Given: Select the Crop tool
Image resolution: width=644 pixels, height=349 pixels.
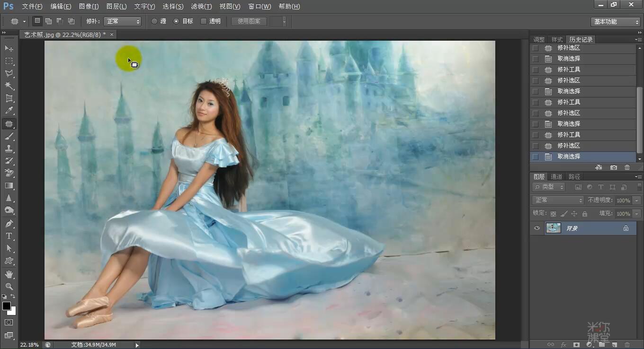Looking at the screenshot, I should pos(9,98).
